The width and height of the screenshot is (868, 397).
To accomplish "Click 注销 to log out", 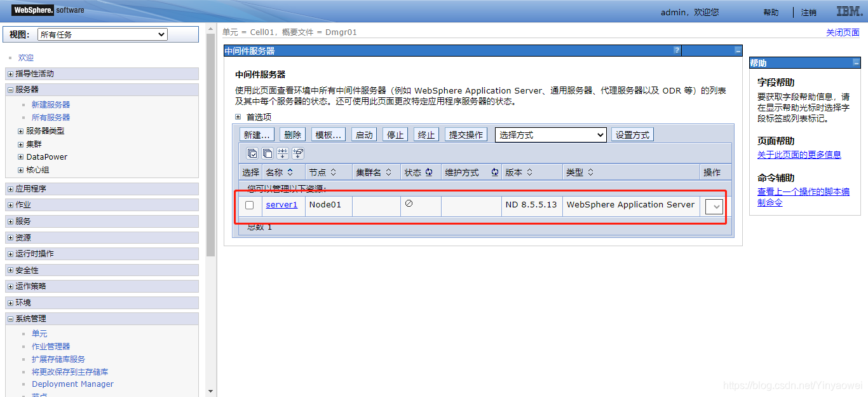I will coord(809,13).
